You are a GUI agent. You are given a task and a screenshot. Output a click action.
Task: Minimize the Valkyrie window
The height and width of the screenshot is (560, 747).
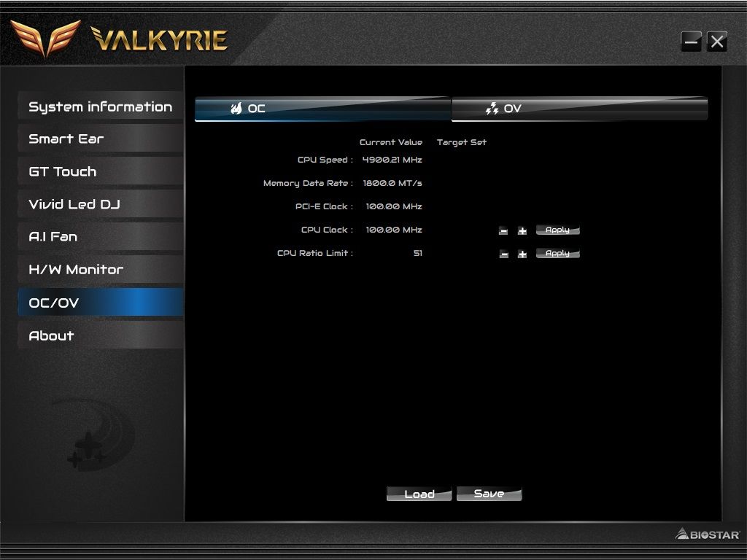coord(692,42)
